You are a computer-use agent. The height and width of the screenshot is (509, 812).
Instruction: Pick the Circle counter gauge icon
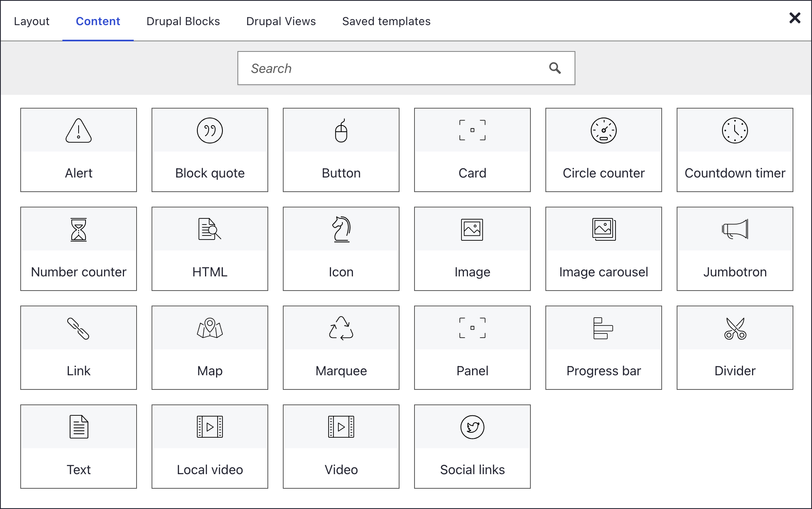604,130
